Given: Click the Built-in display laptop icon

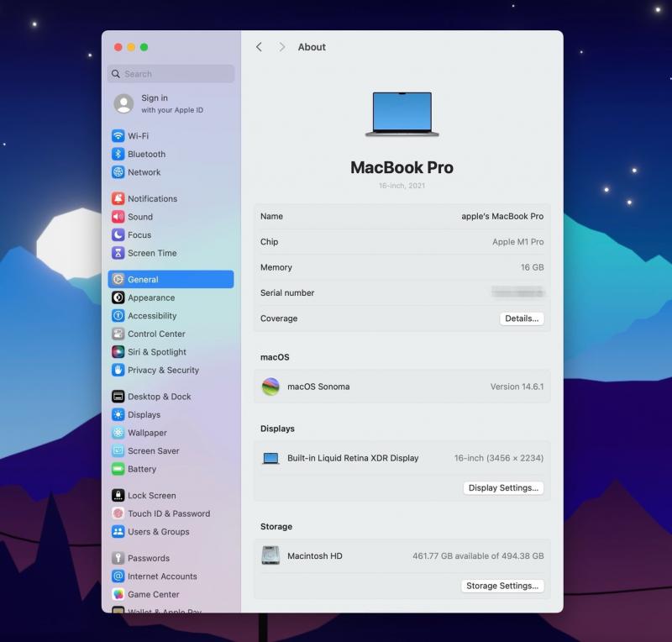Looking at the screenshot, I should point(270,459).
